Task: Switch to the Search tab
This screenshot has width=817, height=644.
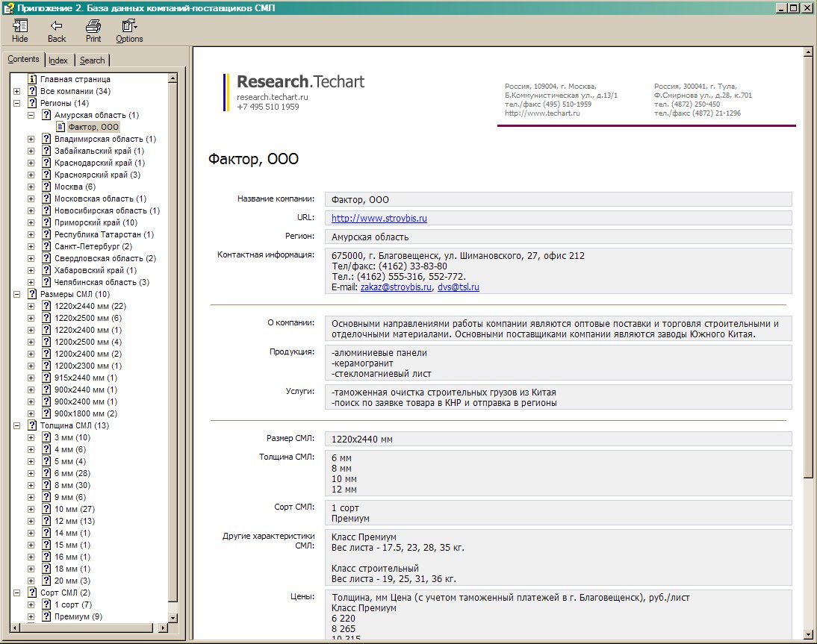Action: (x=92, y=60)
